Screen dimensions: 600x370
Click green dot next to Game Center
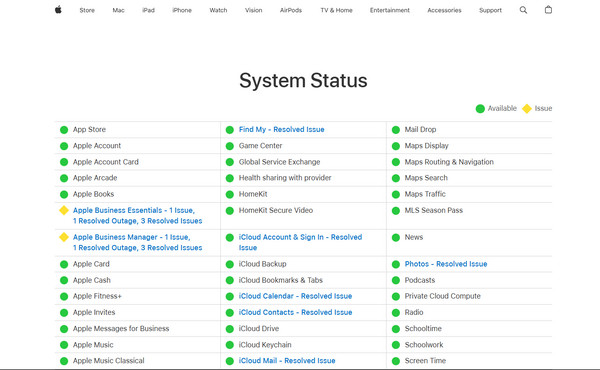230,146
